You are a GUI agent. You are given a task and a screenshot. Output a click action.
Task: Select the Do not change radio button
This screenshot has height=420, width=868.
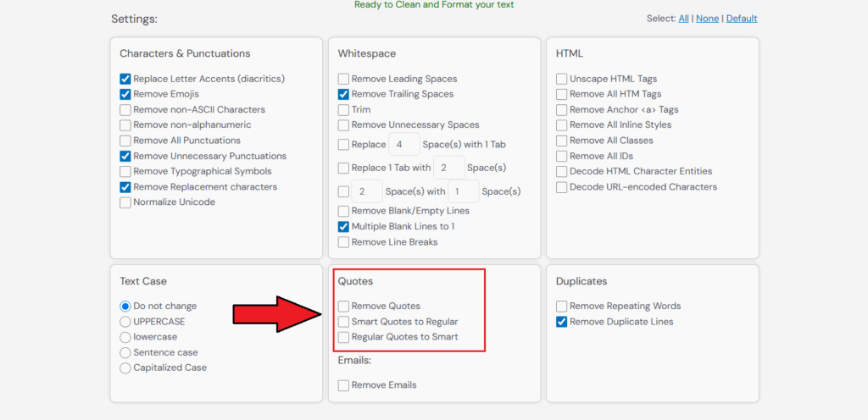point(125,307)
